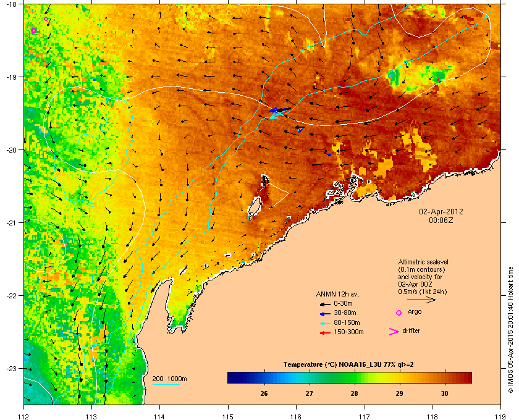This screenshot has height=420, width=519.
Task: Click the 'ANMN 12h av.' heading
Action: coord(337,294)
